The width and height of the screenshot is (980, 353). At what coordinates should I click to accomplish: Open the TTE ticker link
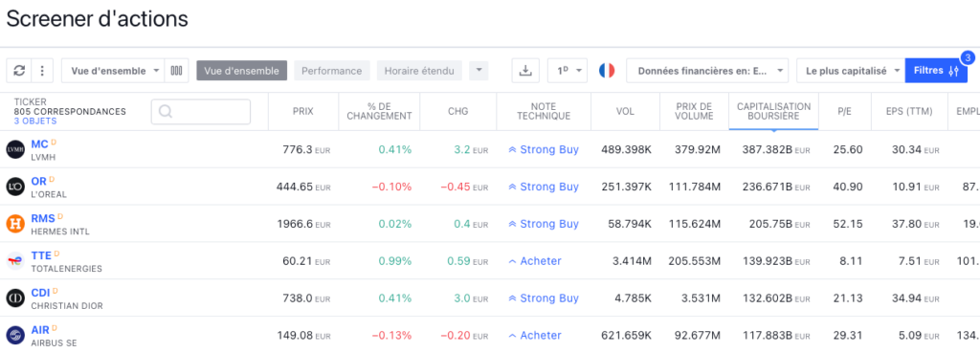click(x=41, y=255)
